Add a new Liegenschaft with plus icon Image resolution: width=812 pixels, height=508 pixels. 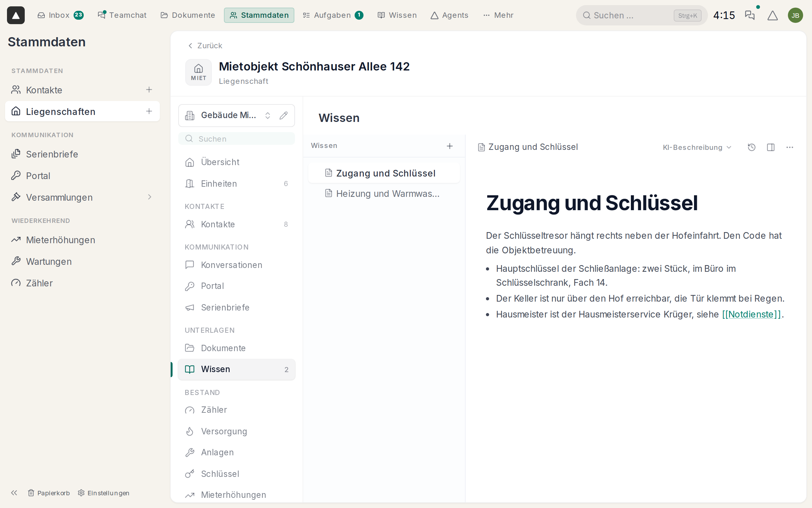point(149,111)
